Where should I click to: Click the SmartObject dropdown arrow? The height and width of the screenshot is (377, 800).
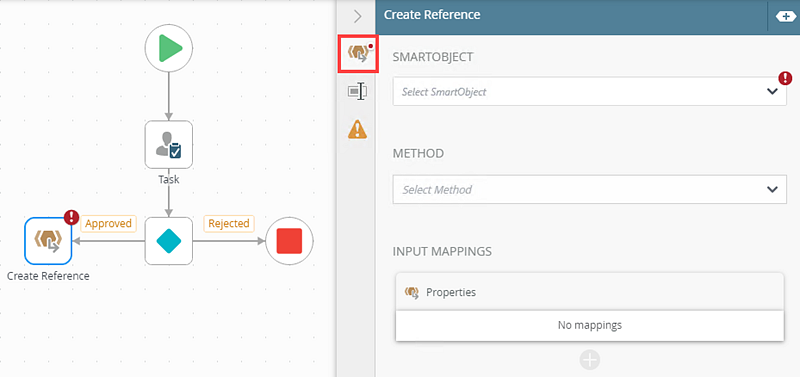click(x=772, y=91)
